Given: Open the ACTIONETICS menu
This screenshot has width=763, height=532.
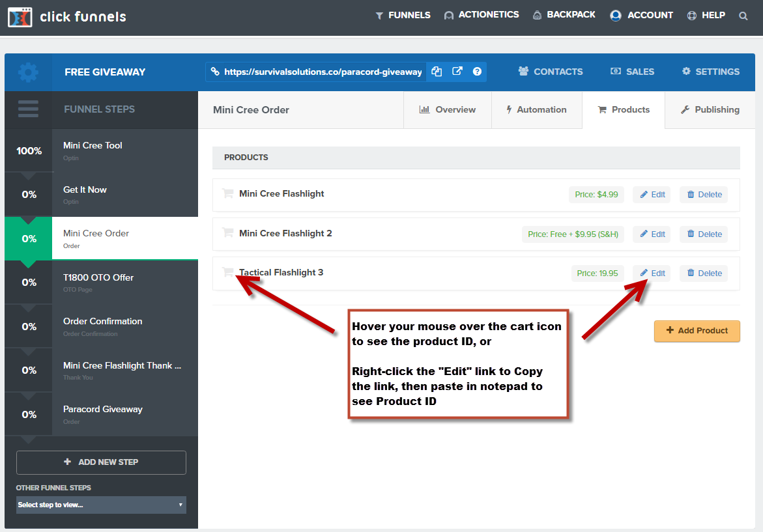Looking at the screenshot, I should click(x=482, y=15).
